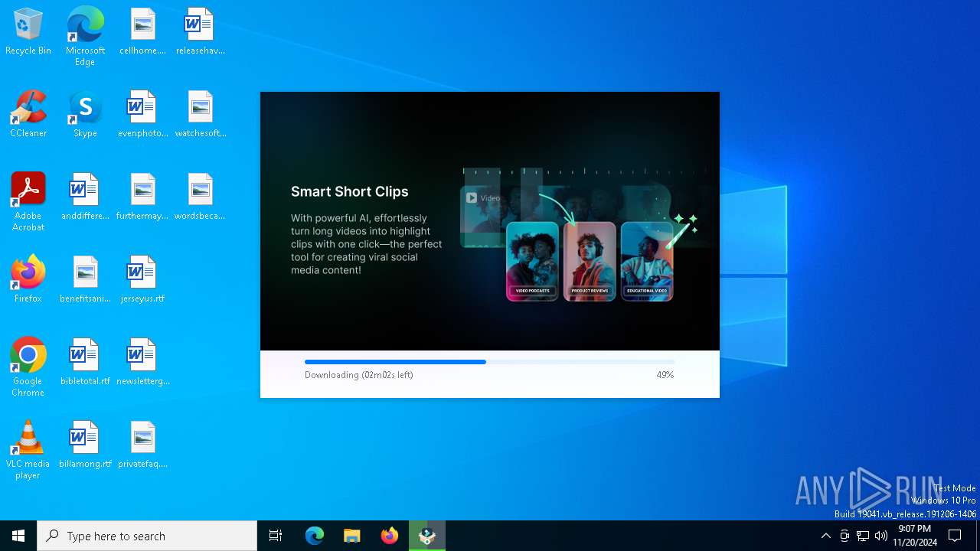
Task: Open Microsoft Edge from the taskbar
Action: tap(315, 536)
